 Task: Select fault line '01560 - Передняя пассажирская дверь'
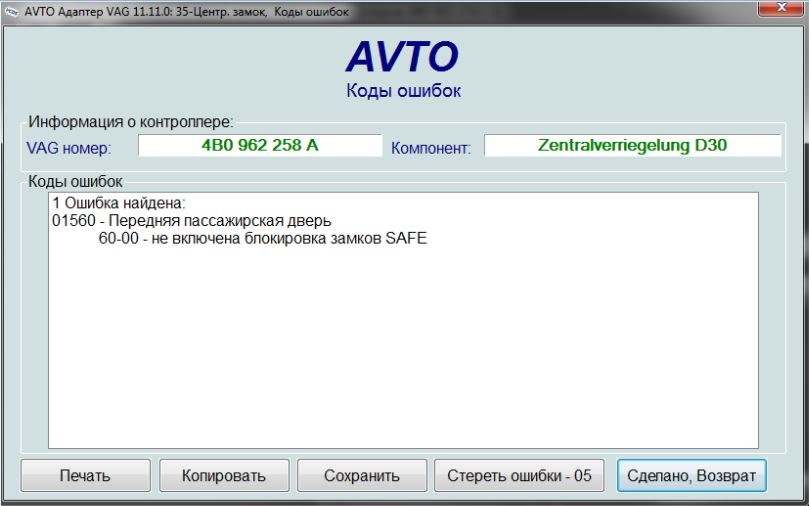point(191,221)
